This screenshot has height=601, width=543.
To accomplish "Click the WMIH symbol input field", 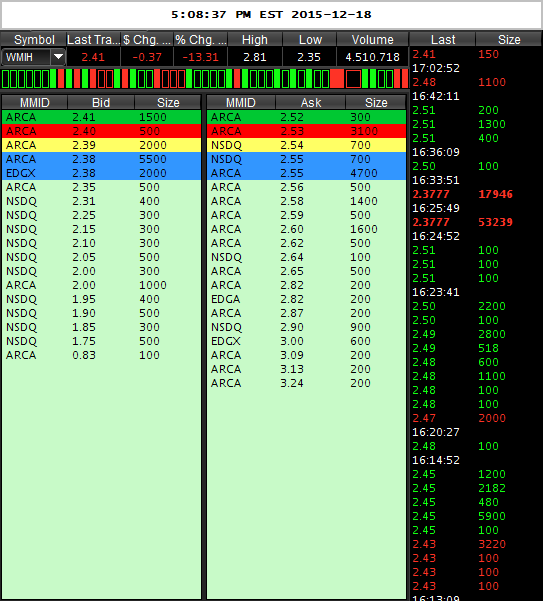I will 26,57.
